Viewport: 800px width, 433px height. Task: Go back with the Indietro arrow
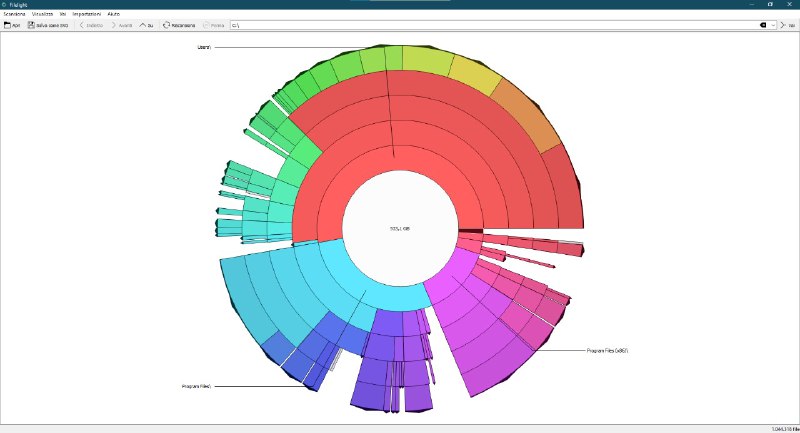tap(81, 24)
